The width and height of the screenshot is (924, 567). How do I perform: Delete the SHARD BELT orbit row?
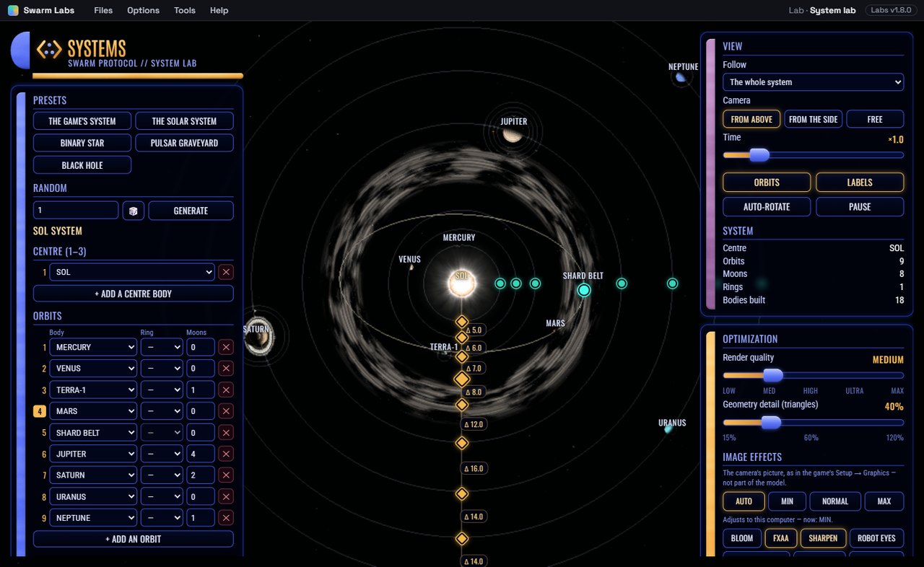[x=226, y=433]
